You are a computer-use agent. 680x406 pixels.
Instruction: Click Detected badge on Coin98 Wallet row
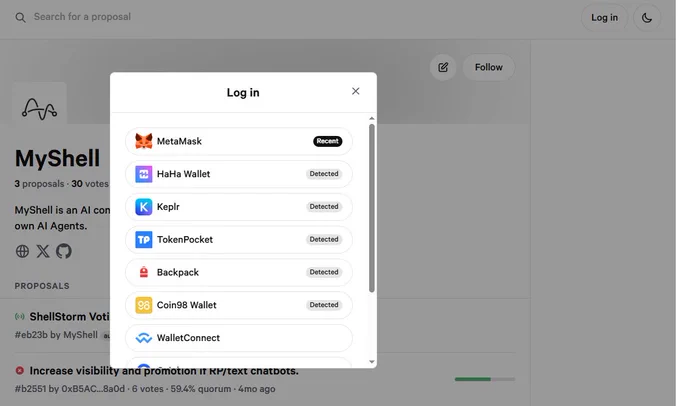click(x=324, y=305)
